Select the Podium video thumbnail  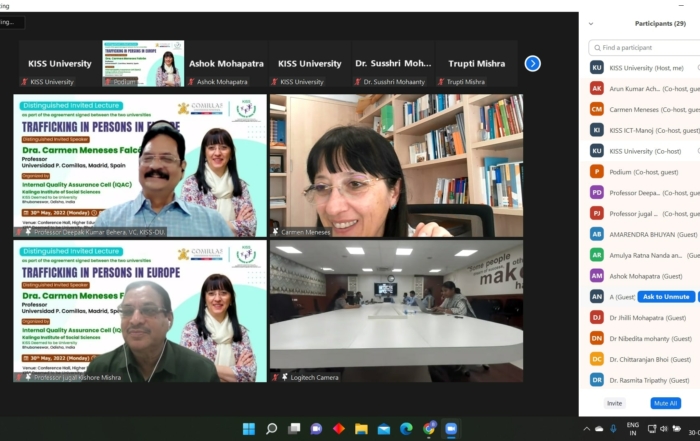click(143, 62)
